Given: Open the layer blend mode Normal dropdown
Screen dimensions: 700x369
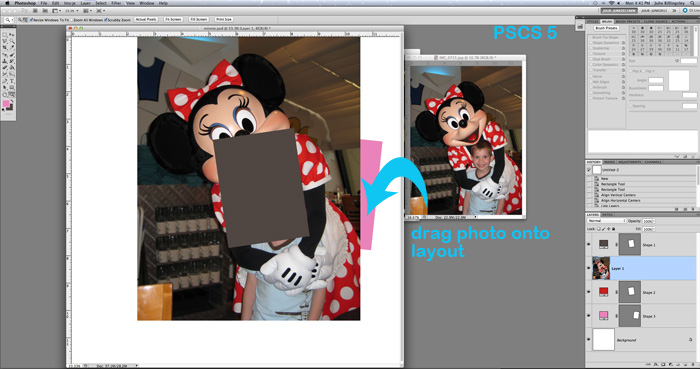Looking at the screenshot, I should [607, 221].
